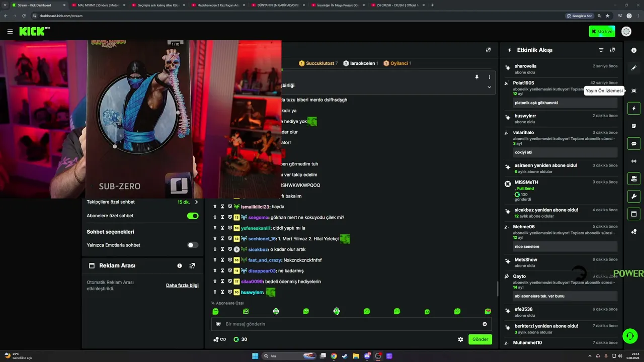Image resolution: width=644 pixels, height=362 pixels.
Task: Click the MISSMeTH Full Send event
Action: click(x=561, y=191)
